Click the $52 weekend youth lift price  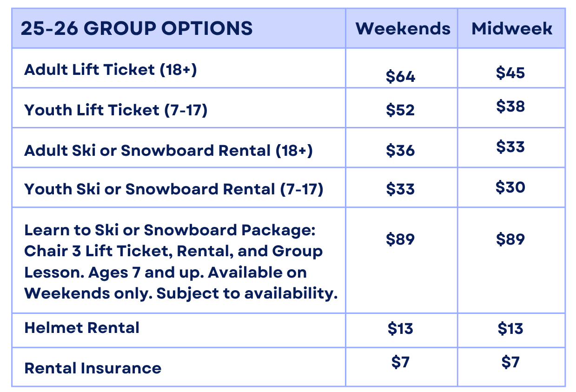click(400, 110)
